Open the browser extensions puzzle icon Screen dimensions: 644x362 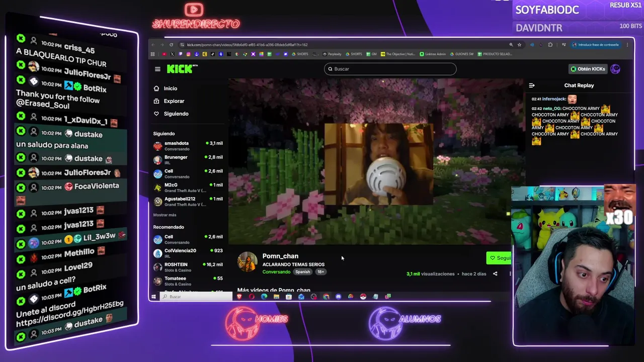[x=550, y=45]
